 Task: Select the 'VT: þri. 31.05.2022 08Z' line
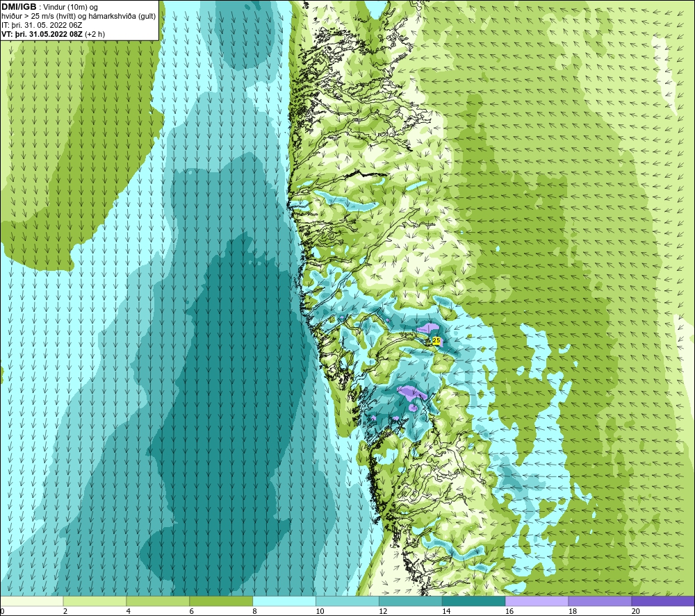click(54, 34)
